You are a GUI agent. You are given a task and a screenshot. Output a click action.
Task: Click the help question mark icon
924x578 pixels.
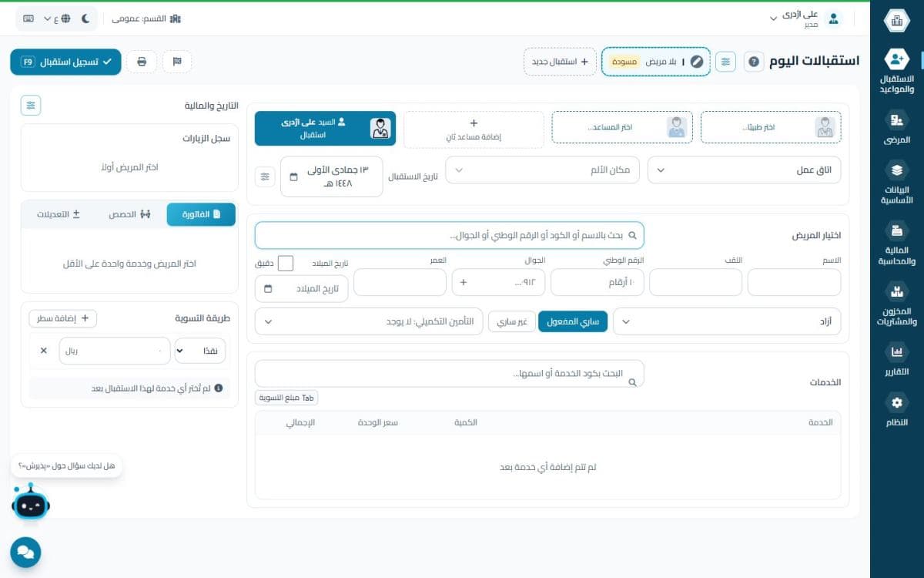pyautogui.click(x=754, y=62)
